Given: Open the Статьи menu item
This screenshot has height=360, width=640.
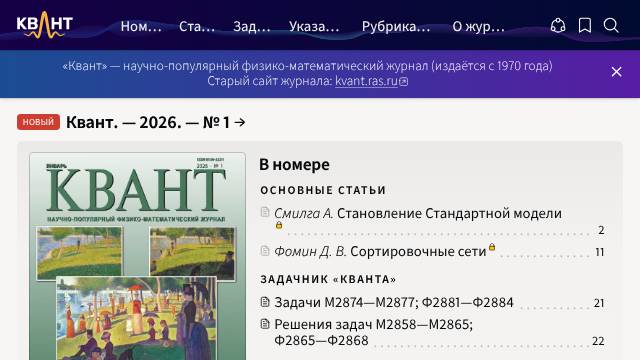Looking at the screenshot, I should pyautogui.click(x=197, y=27).
